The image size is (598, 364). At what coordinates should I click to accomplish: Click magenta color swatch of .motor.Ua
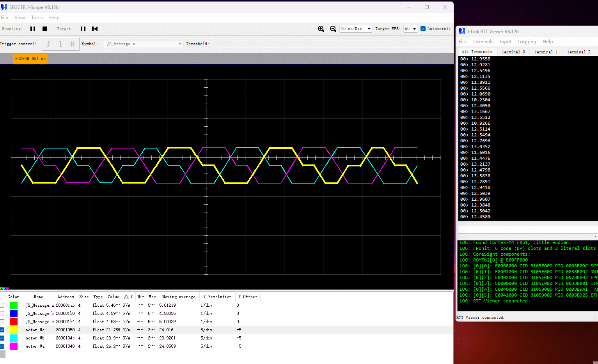(14, 346)
